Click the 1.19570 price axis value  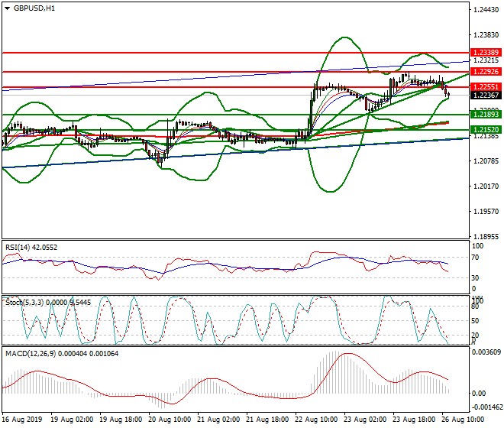tap(486, 212)
